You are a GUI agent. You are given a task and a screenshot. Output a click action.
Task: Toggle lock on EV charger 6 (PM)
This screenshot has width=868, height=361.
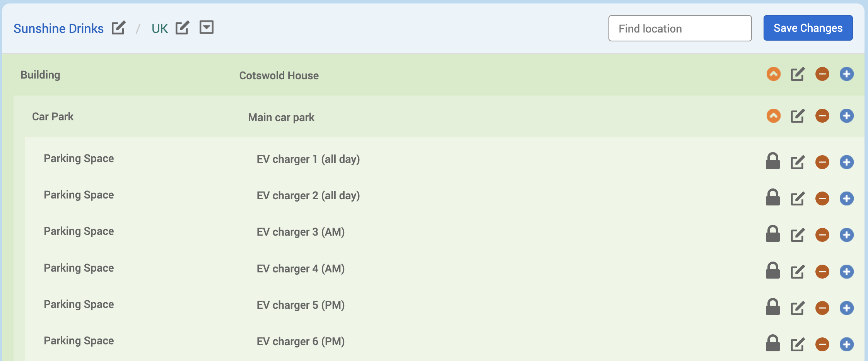click(773, 344)
